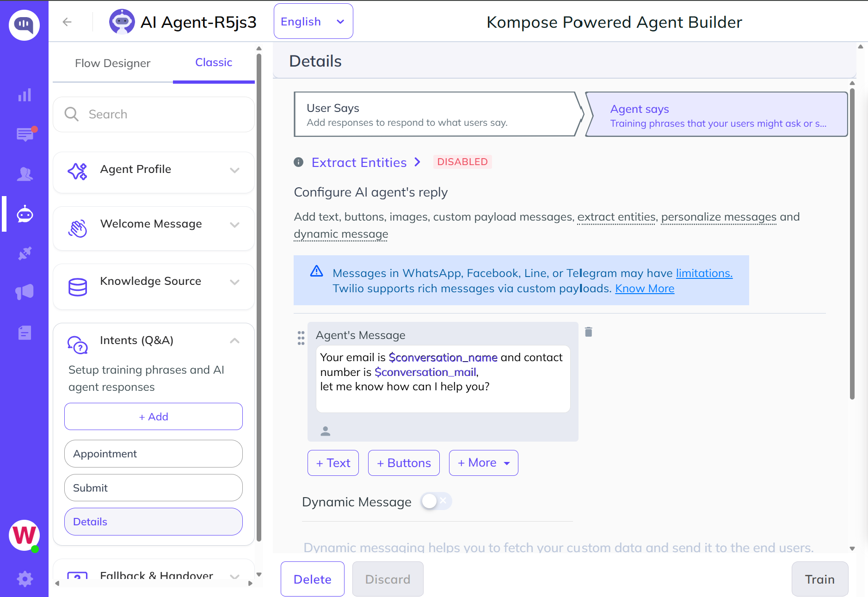Click the search magnifier icon
Screen dimensions: 868x597
72,114
